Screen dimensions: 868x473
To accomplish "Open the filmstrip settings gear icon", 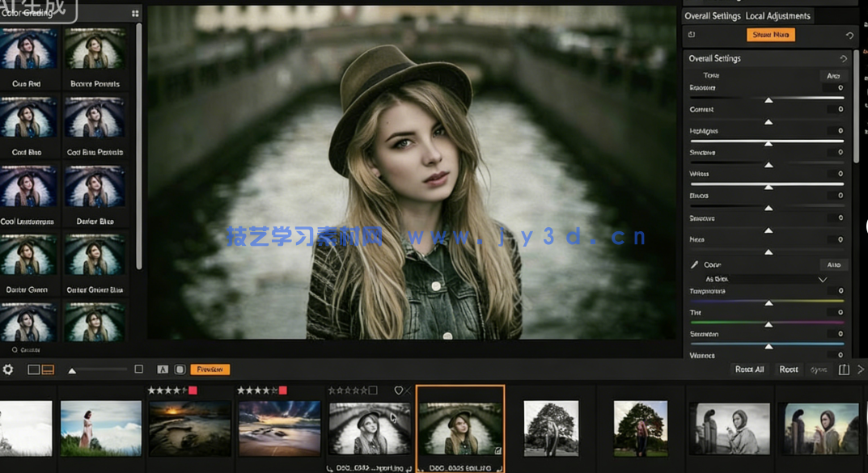I will pyautogui.click(x=8, y=370).
